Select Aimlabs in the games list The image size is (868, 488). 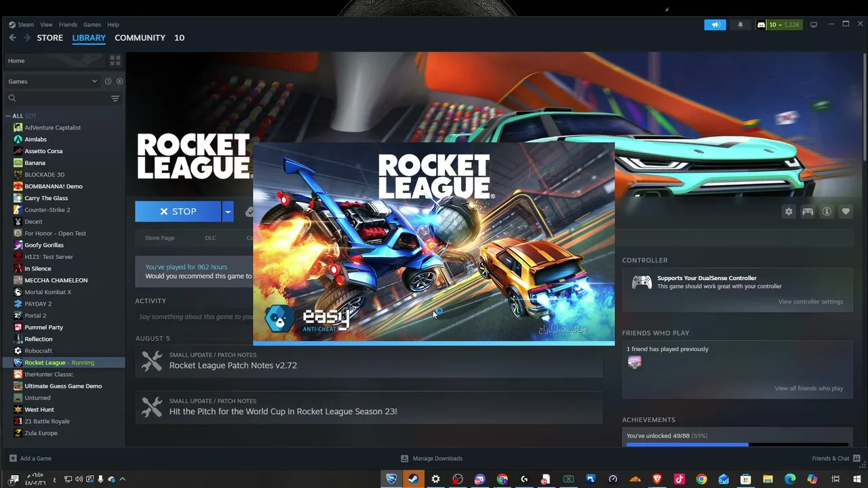(x=35, y=139)
